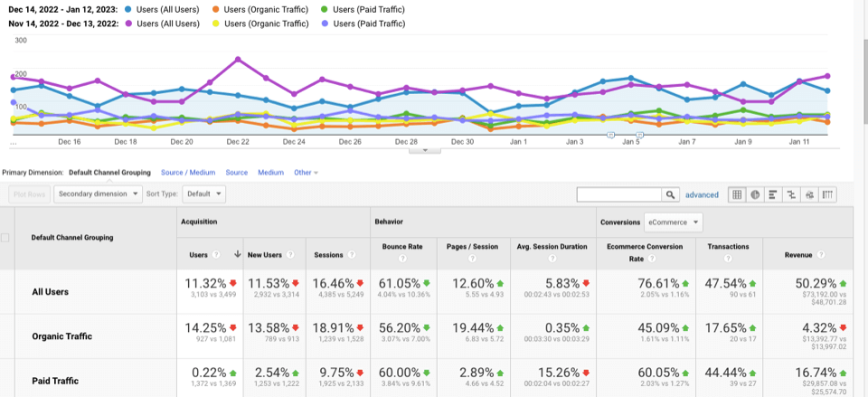Tick the select-all checkbox in table header
The image size is (868, 397).
point(6,238)
